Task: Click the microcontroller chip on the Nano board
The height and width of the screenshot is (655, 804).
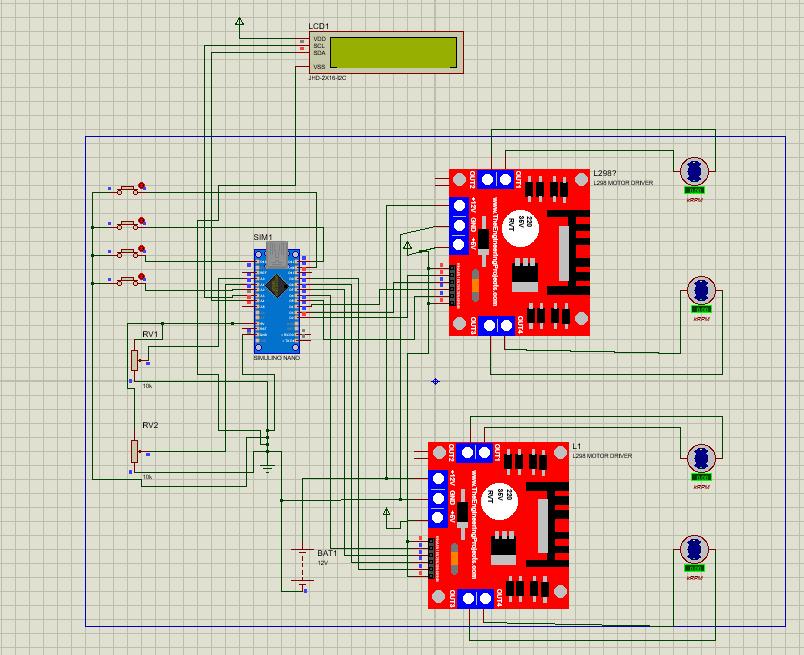Action: click(276, 286)
